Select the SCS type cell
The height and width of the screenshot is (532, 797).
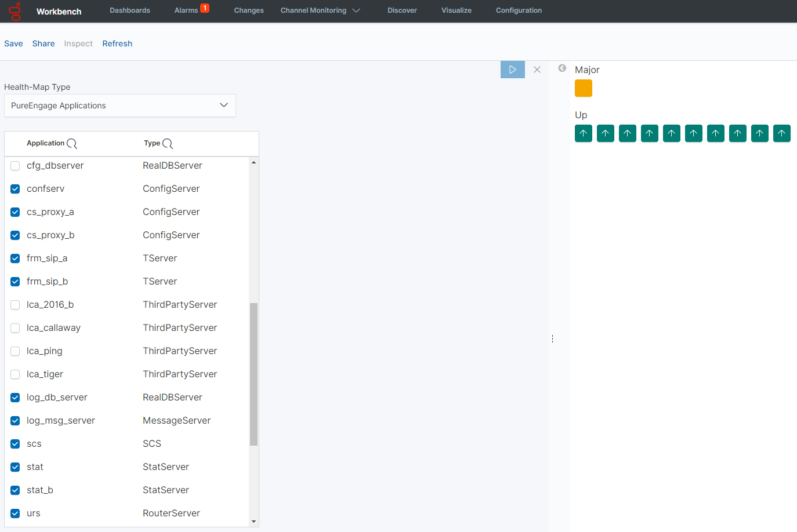[152, 444]
